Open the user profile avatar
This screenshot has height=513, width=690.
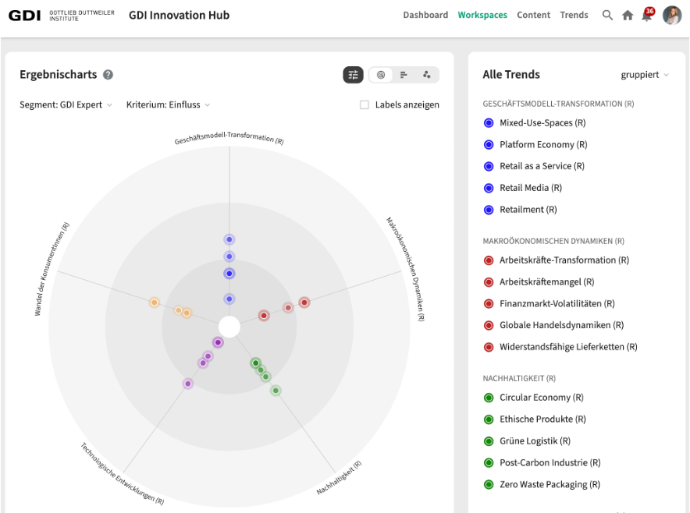(672, 15)
